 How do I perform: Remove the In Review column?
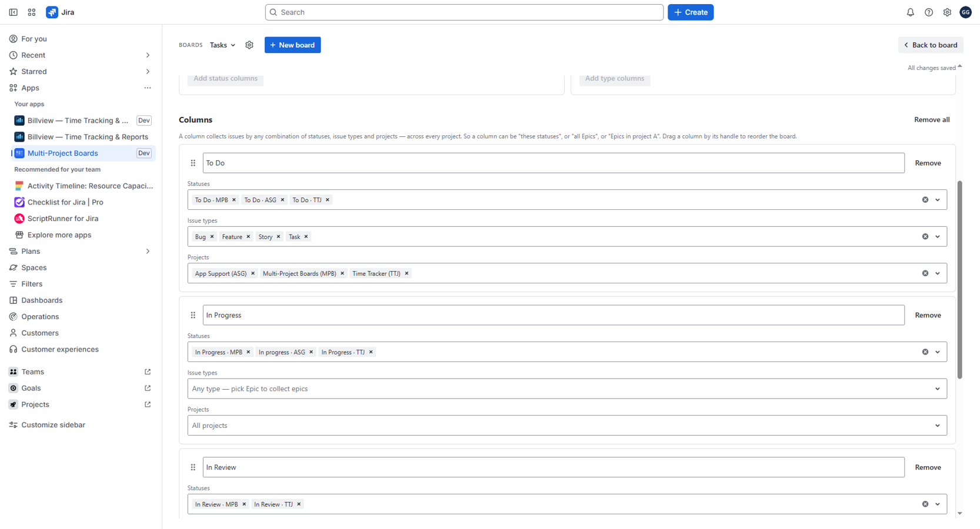[x=928, y=468]
